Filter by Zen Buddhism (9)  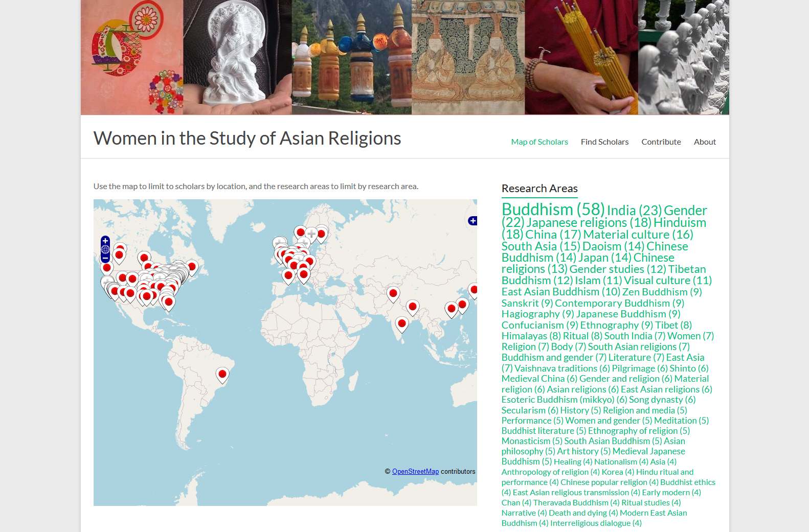pos(662,292)
